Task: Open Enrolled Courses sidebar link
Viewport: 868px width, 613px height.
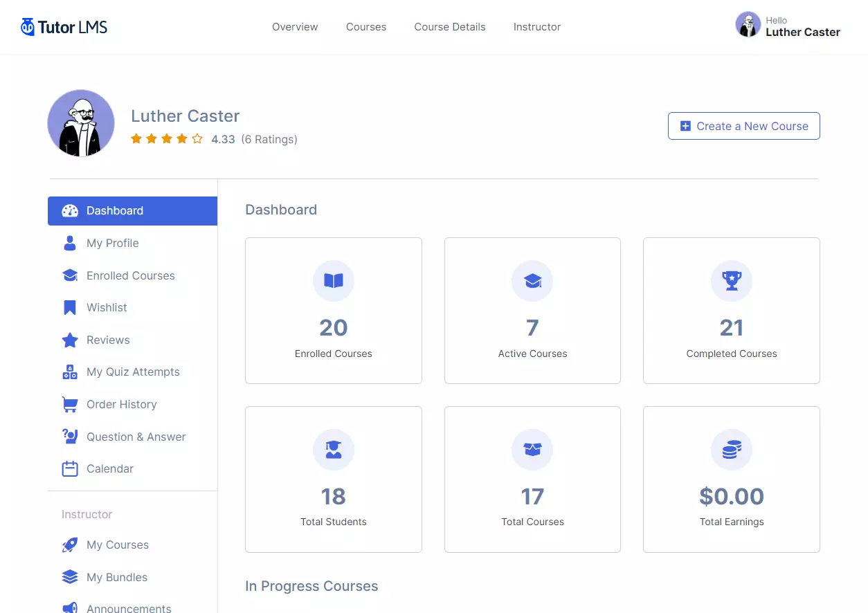Action: tap(132, 275)
